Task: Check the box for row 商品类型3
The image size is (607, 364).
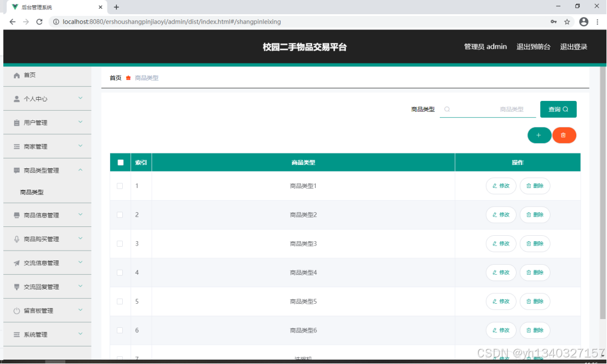Action: point(120,244)
